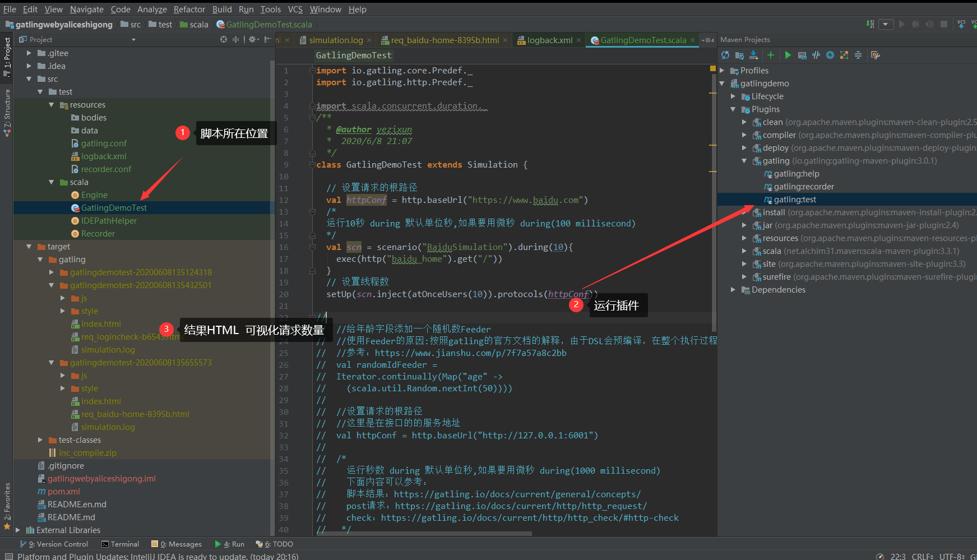The height and width of the screenshot is (560, 977).
Task: Collapse the target folder in project tree
Action: click(29, 247)
